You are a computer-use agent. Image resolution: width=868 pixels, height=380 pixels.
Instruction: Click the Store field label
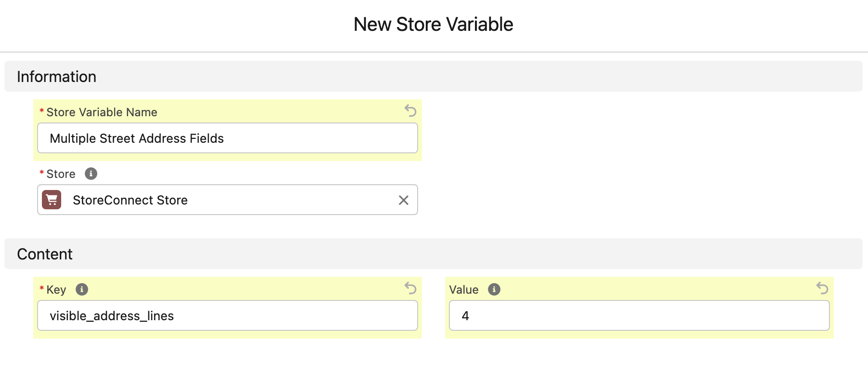[x=61, y=174]
